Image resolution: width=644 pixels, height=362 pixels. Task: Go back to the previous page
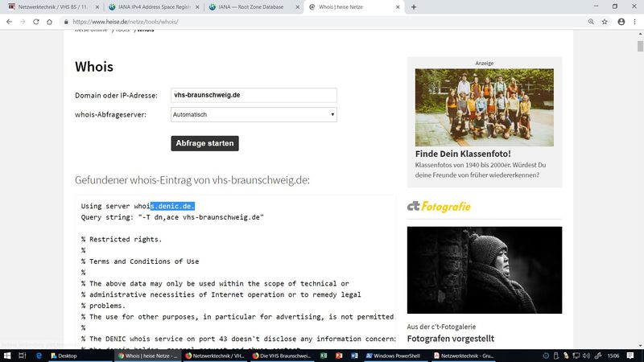pyautogui.click(x=9, y=22)
